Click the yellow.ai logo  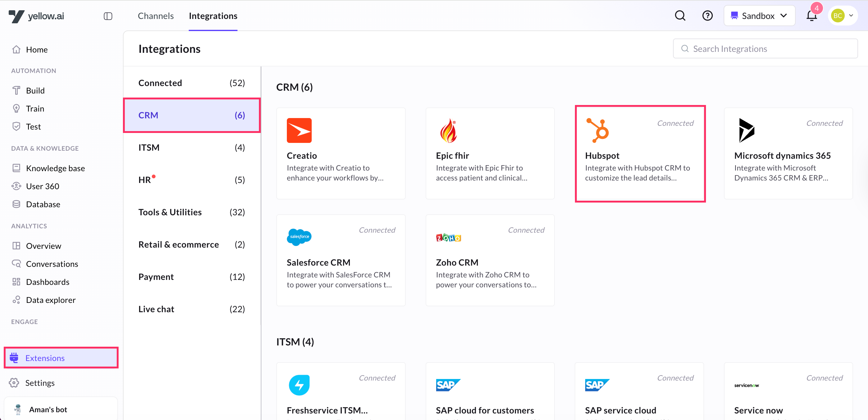(36, 16)
